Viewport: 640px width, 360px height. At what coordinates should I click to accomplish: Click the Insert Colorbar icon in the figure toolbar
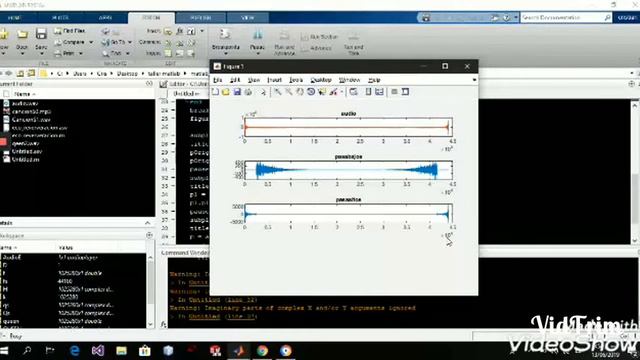pos(368,92)
